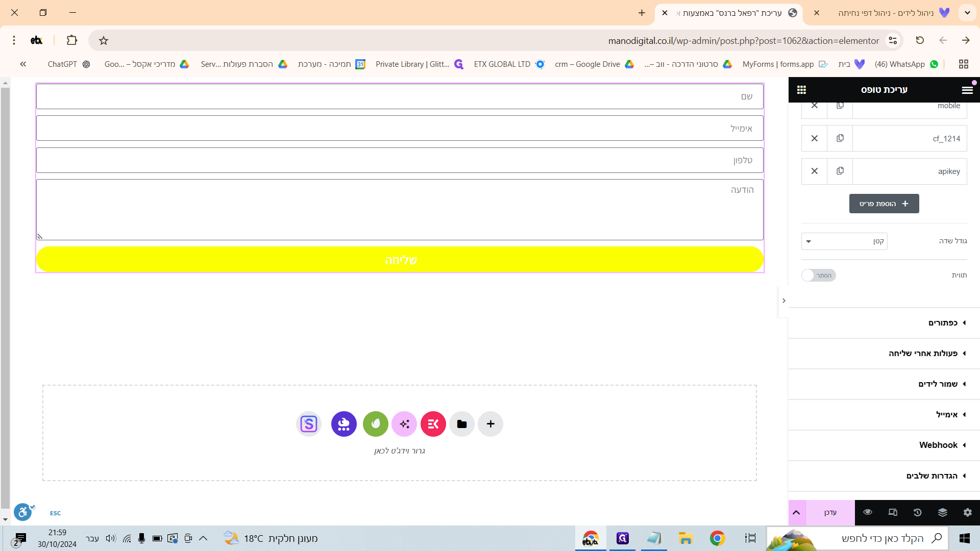Expand the הגדרות שלבים section

884,476
